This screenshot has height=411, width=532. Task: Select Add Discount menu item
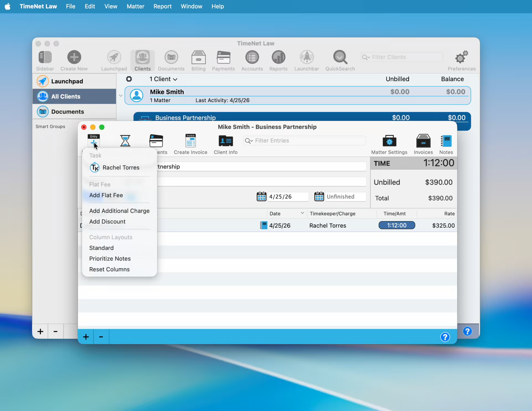pyautogui.click(x=120, y=221)
